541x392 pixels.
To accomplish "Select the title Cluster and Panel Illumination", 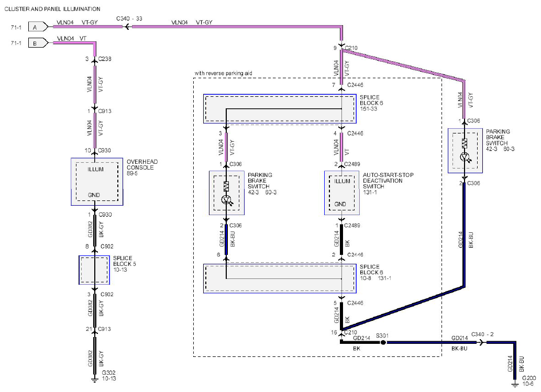I will (52, 9).
